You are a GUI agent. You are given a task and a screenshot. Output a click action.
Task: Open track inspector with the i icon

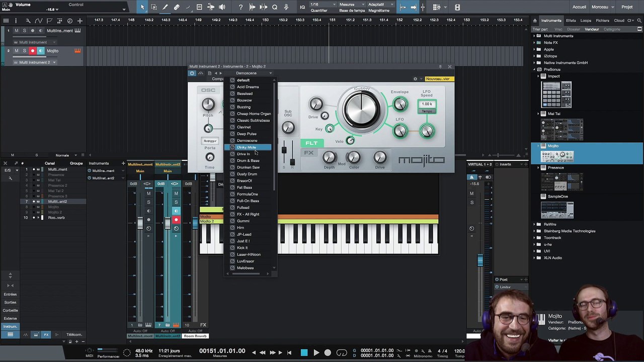point(16,21)
